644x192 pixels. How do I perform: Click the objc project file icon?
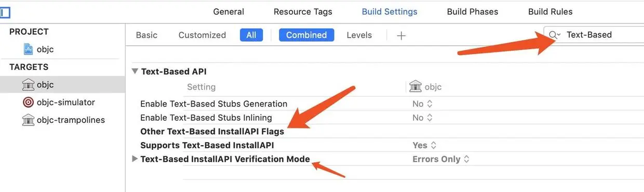coord(28,49)
